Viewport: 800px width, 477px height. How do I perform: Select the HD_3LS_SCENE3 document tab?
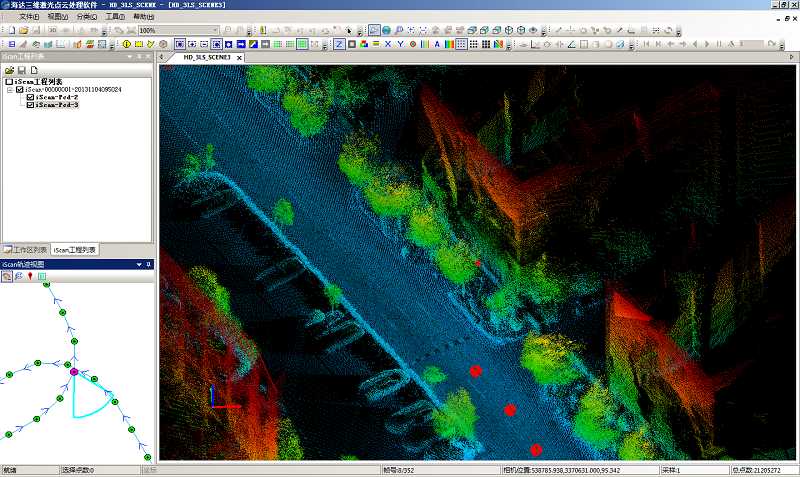pos(207,58)
